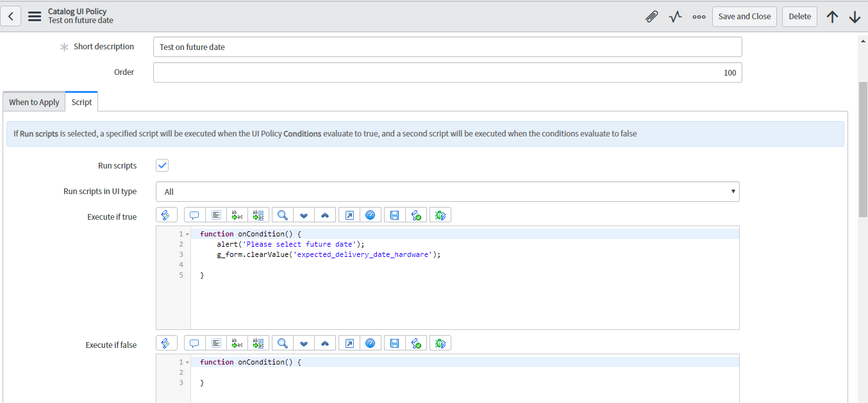Open script debugger from Execute if false toolbar
This screenshot has height=403, width=868.
(440, 343)
